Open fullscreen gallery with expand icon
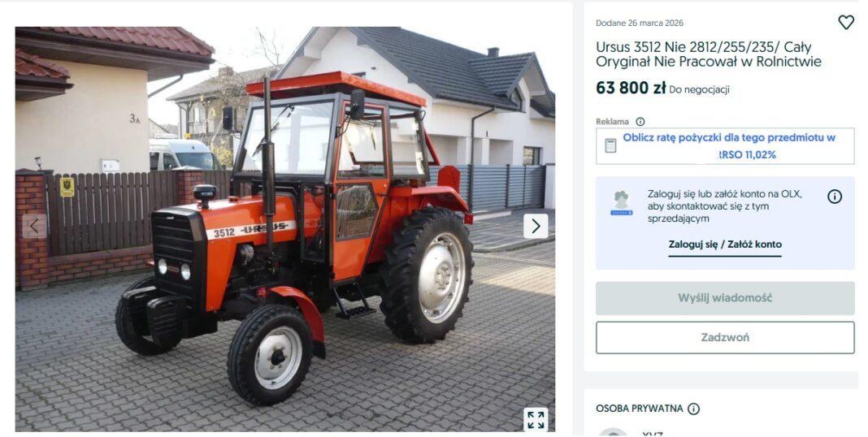This screenshot has width=868, height=437. (536, 420)
